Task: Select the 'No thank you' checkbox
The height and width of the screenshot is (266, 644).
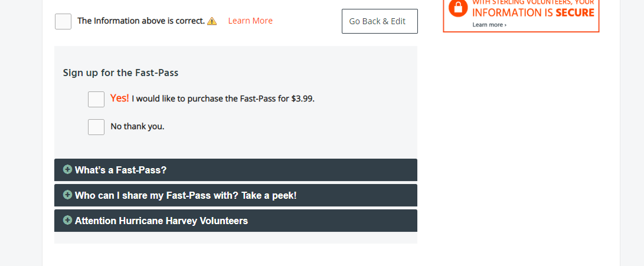Action: click(96, 127)
